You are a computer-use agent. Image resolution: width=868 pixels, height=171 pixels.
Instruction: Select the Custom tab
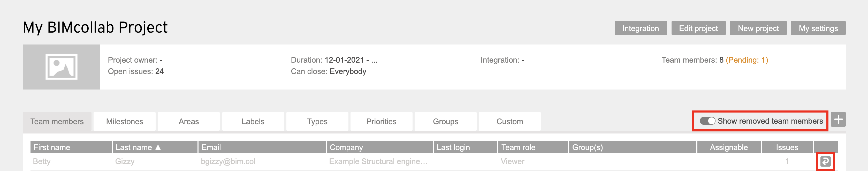[x=509, y=121]
